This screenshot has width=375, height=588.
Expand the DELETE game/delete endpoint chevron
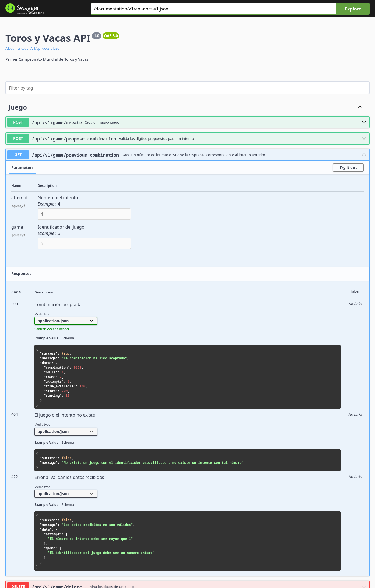(364, 586)
